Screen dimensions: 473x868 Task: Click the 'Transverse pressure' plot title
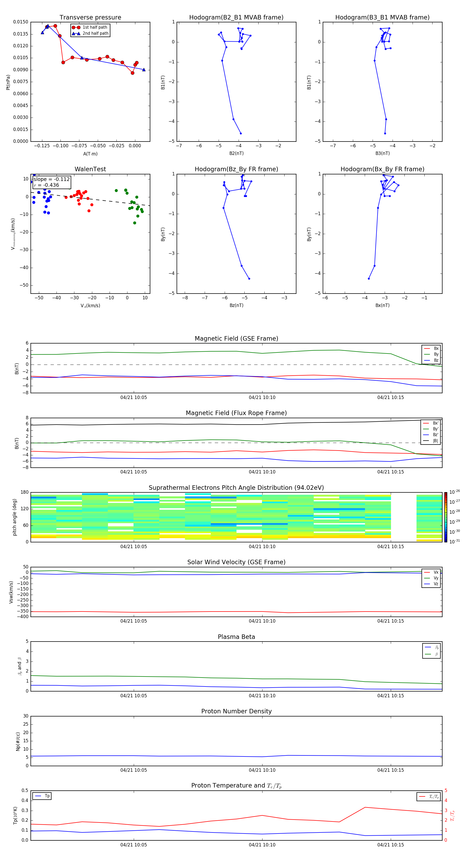pos(90,18)
